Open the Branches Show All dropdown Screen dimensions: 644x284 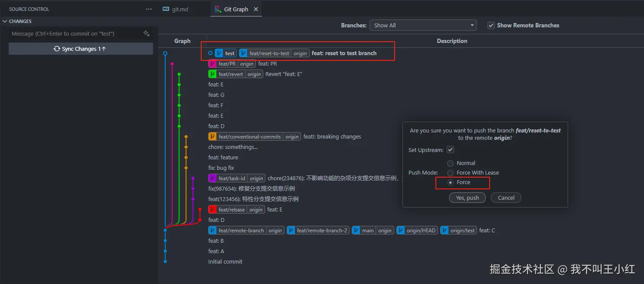pos(423,25)
